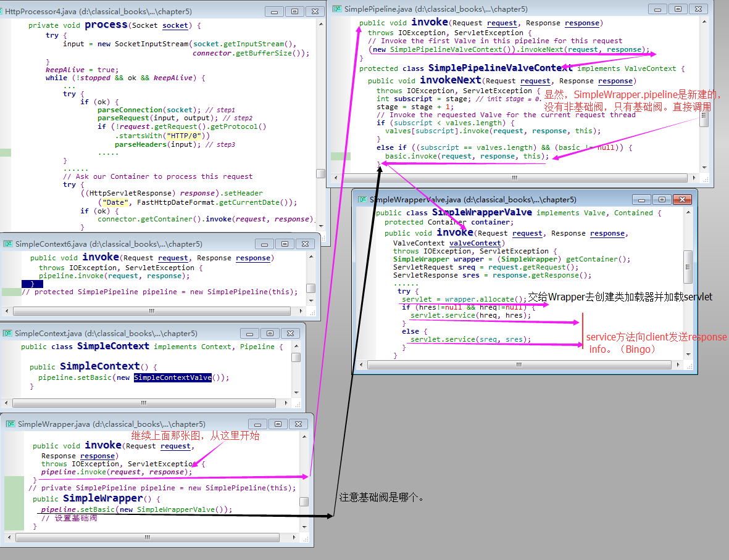Click horizontal scrollbar thumb in SimpleWrapper.java window

(x=148, y=537)
